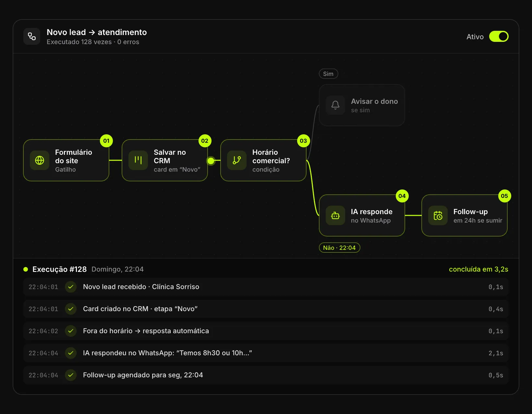
Task: Select log text Novo lead recebido · Clínica Sorriso
Action: click(141, 287)
